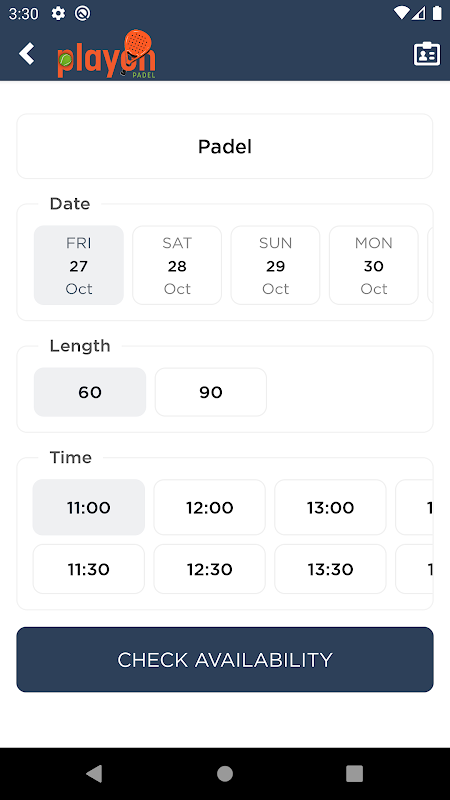Image resolution: width=450 pixels, height=800 pixels.
Task: Choose the 12:00 time slot
Action: pyautogui.click(x=210, y=507)
